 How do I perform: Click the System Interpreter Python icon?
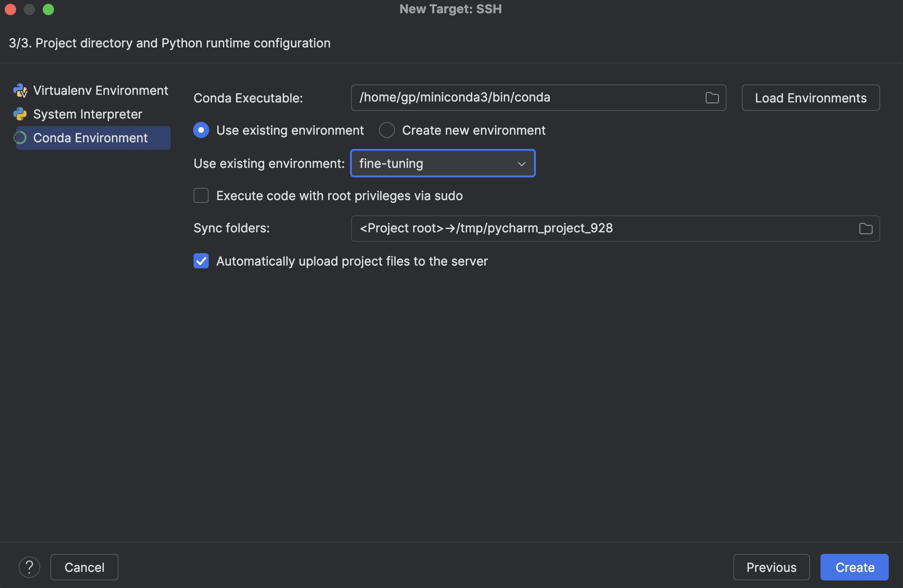20,114
